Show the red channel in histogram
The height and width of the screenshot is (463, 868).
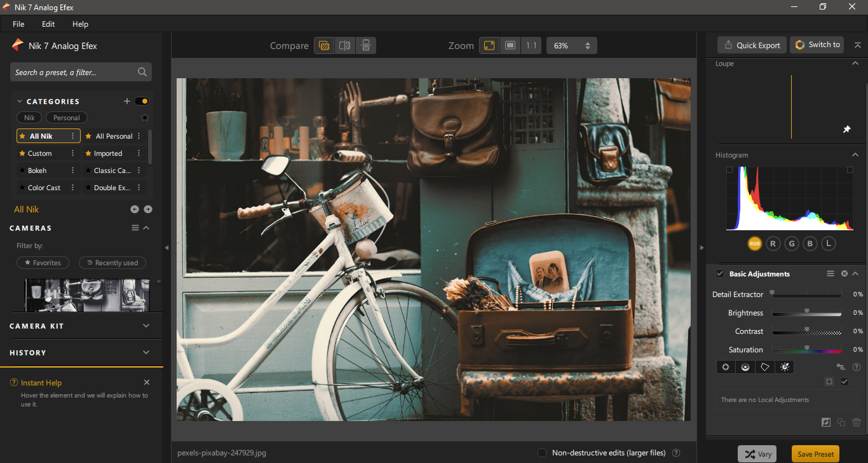pos(773,244)
